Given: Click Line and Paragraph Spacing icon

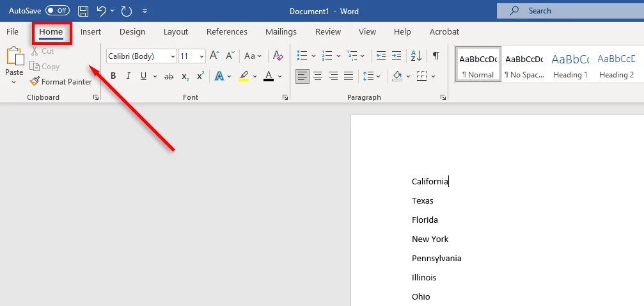Looking at the screenshot, I should click(368, 76).
